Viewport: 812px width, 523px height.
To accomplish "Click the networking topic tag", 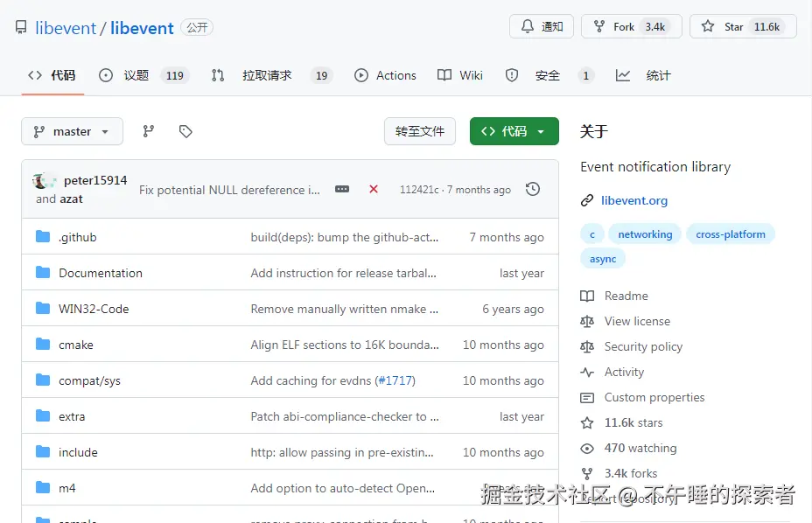I will [x=645, y=234].
